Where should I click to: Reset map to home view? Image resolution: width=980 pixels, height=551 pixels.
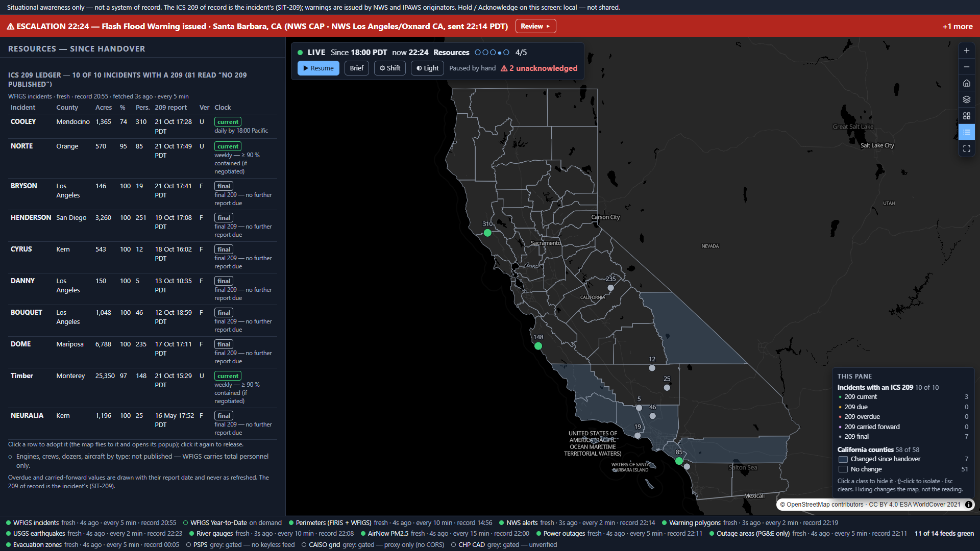pyautogui.click(x=966, y=83)
